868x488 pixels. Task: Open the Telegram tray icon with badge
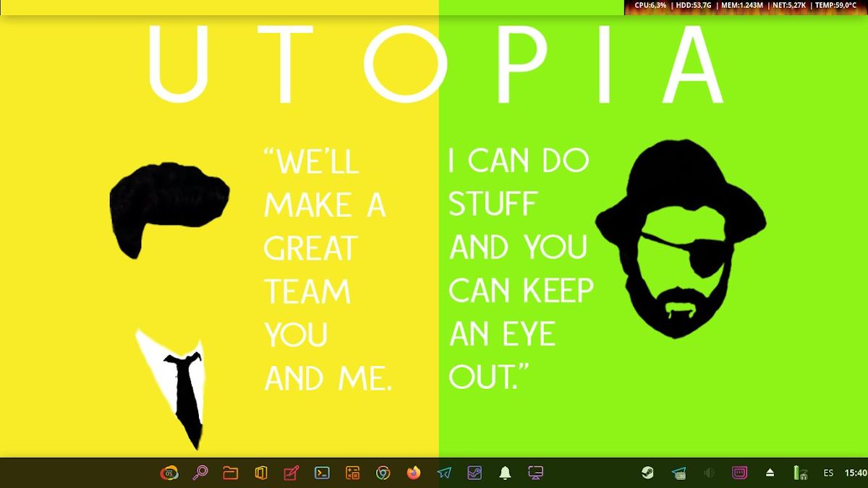click(678, 474)
